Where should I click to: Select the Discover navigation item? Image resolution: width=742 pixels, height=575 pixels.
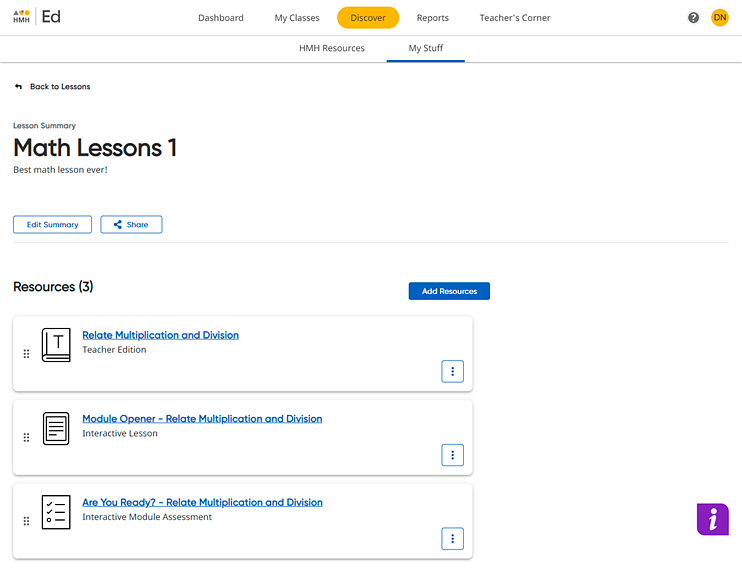(x=368, y=18)
